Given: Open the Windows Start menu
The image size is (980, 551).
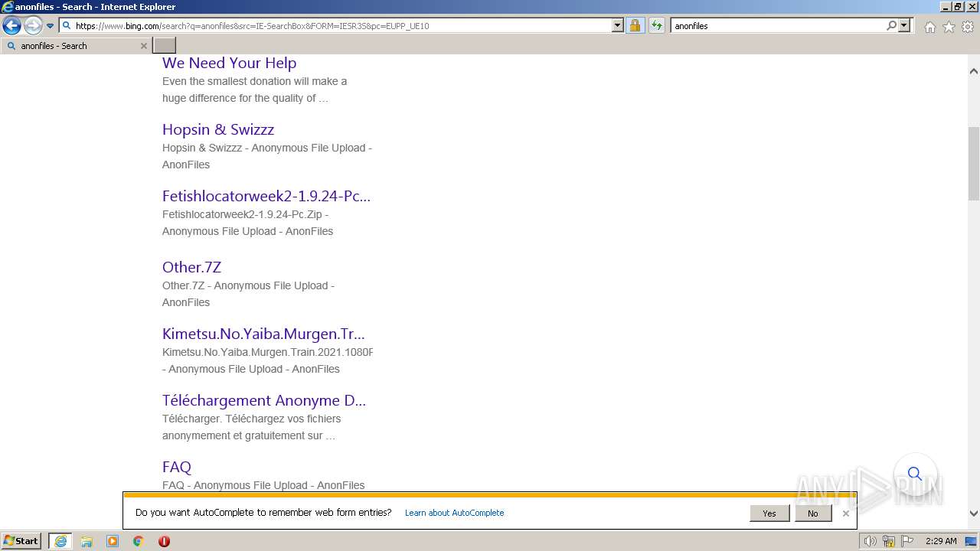Looking at the screenshot, I should (x=21, y=541).
